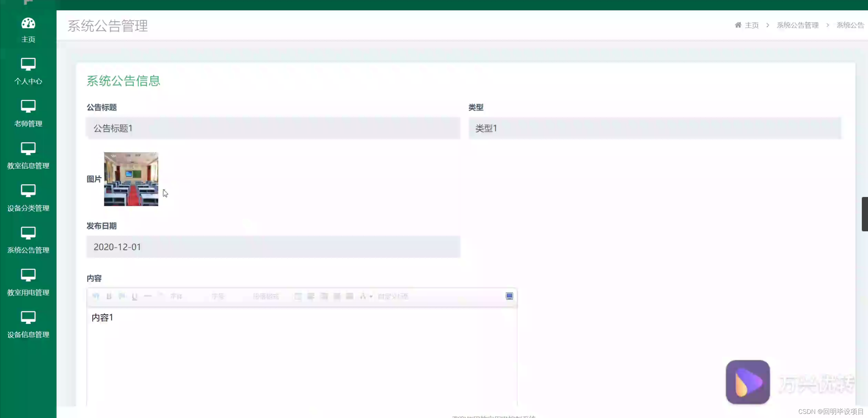868x418 pixels.
Task: Expand the 段落格式 paragraph format dropdown
Action: 266,296
